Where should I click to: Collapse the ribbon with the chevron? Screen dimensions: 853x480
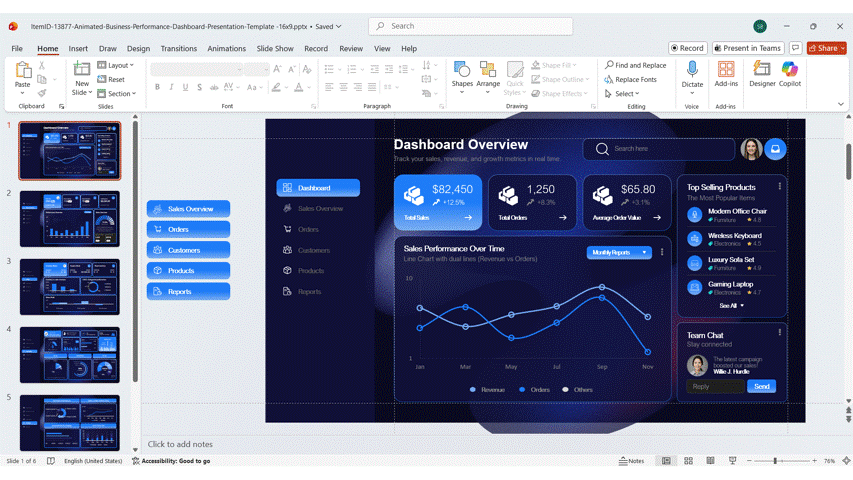pos(840,104)
